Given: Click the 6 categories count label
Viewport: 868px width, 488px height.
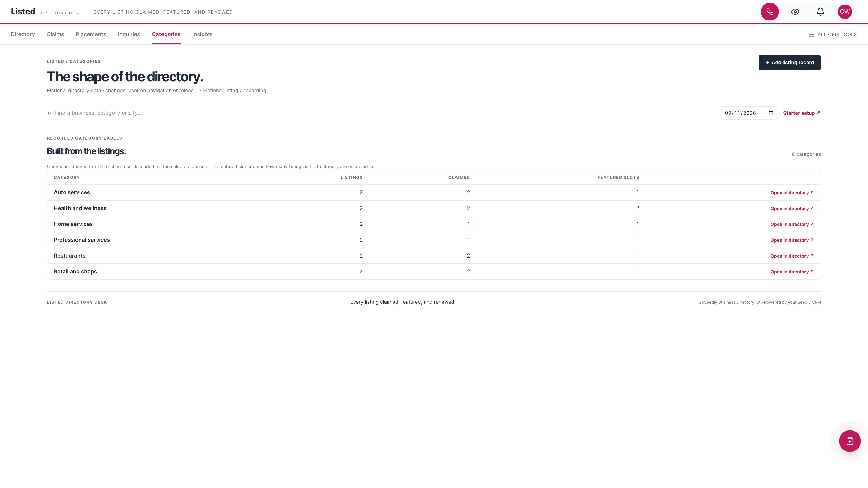Looking at the screenshot, I should [x=806, y=154].
